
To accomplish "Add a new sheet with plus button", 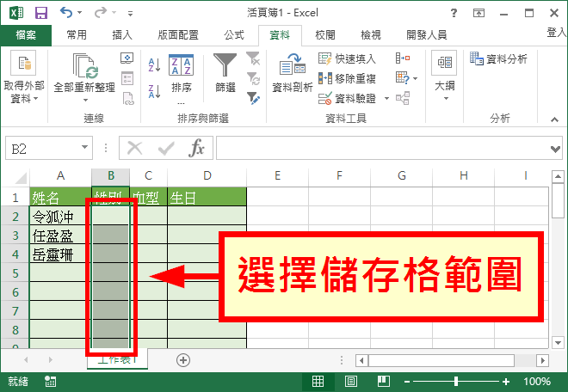I will 183,360.
